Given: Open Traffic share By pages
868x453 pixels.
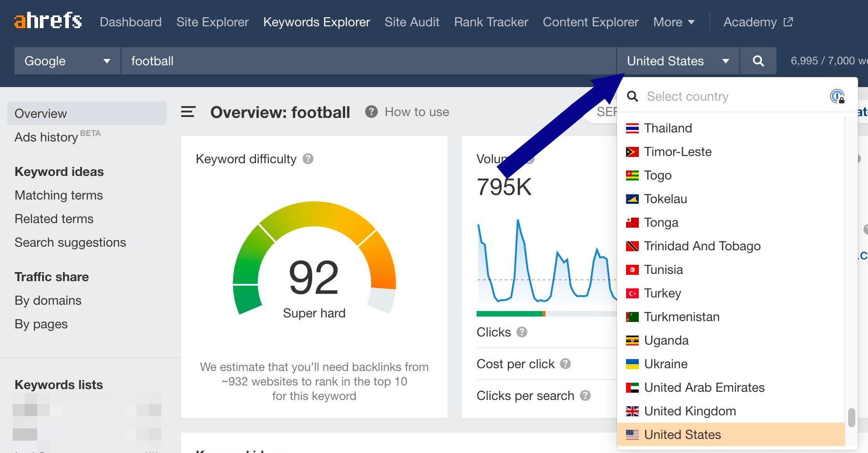Looking at the screenshot, I should pos(41,324).
